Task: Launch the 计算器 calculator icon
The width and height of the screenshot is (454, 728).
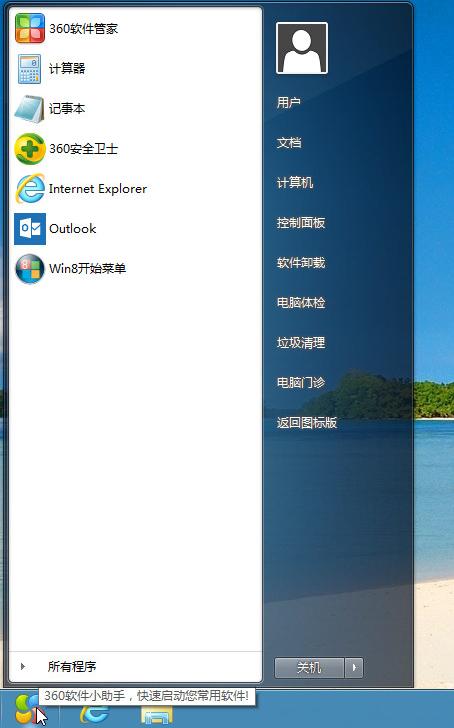Action: (x=29, y=69)
